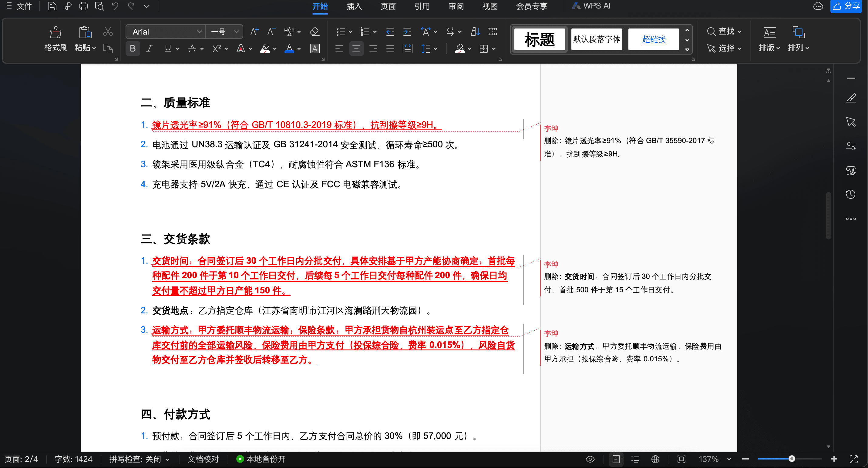This screenshot has width=868, height=468.
Task: Open Print Preview magnifier icon
Action: [99, 6]
